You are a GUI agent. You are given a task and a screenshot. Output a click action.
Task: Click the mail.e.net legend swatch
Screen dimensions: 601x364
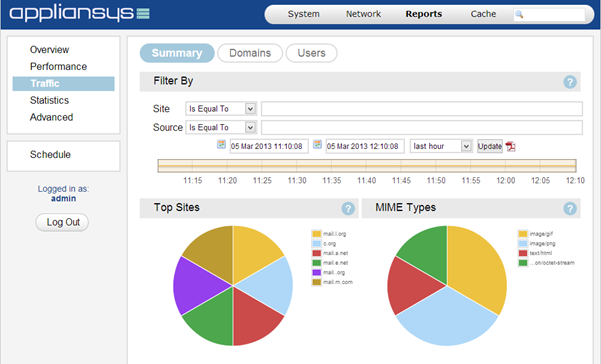point(317,263)
